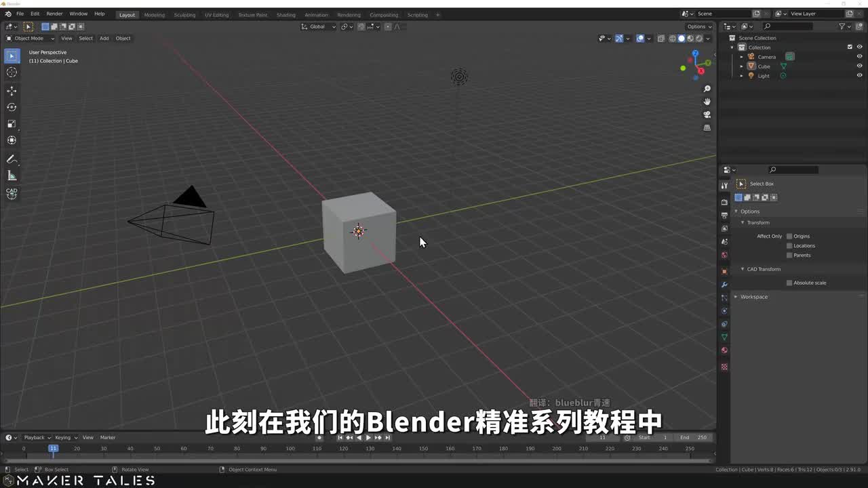Viewport: 868px width, 488px height.
Task: Enable Absolute scale checkbox
Action: point(789,283)
